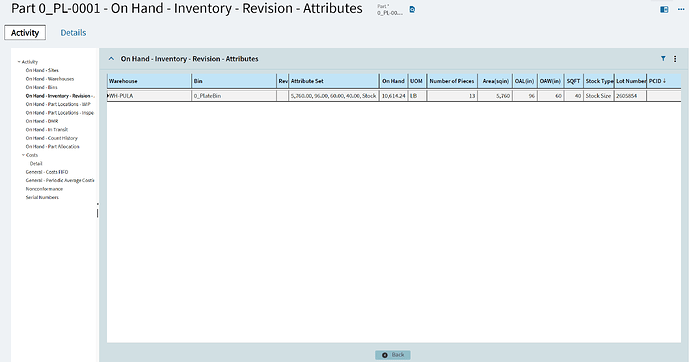Click the part search icon beside the Part field

tap(412, 9)
